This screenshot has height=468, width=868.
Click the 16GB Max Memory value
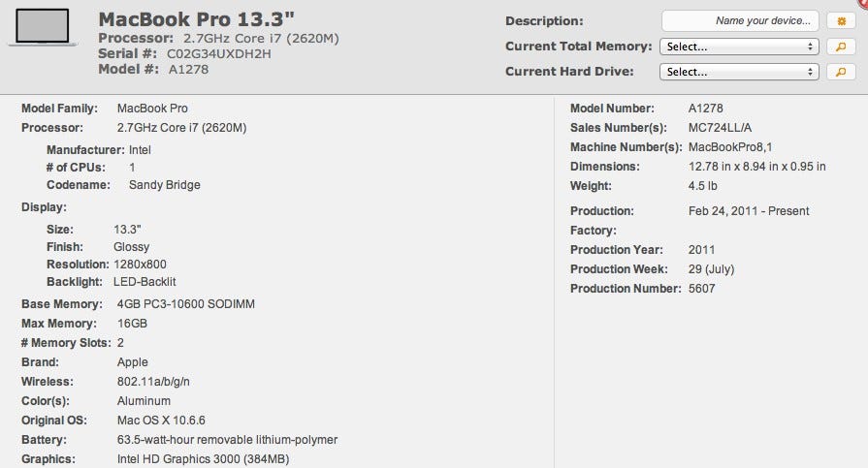(x=130, y=324)
